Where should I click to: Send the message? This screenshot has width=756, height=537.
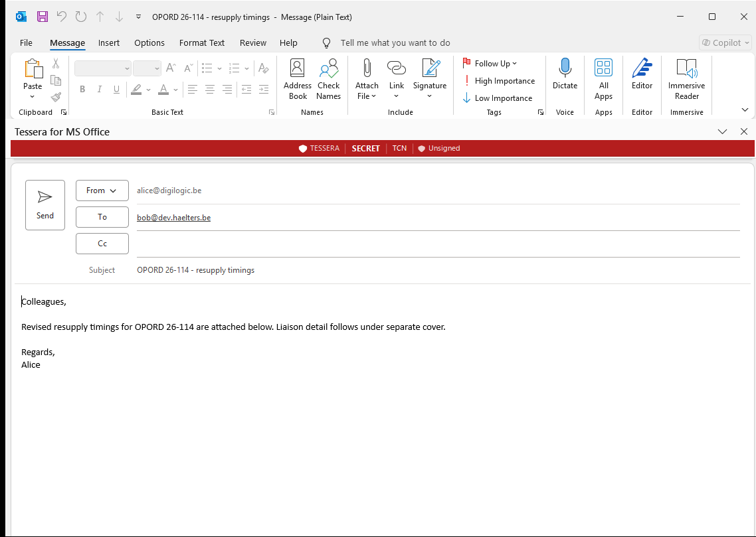pyautogui.click(x=45, y=205)
